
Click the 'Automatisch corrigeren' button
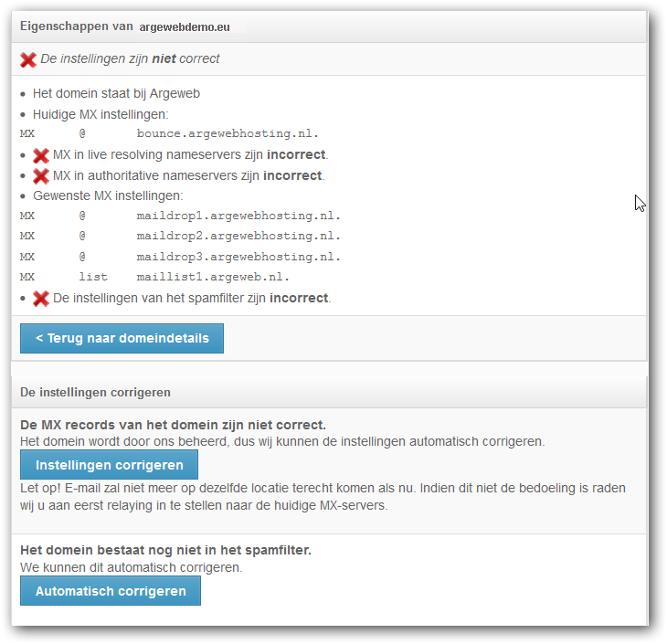coord(111,591)
